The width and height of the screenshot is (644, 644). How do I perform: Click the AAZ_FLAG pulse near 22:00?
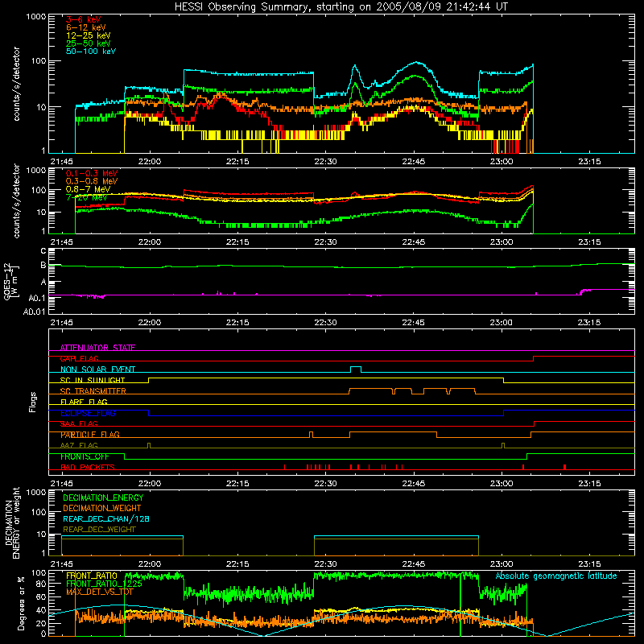pos(149,445)
